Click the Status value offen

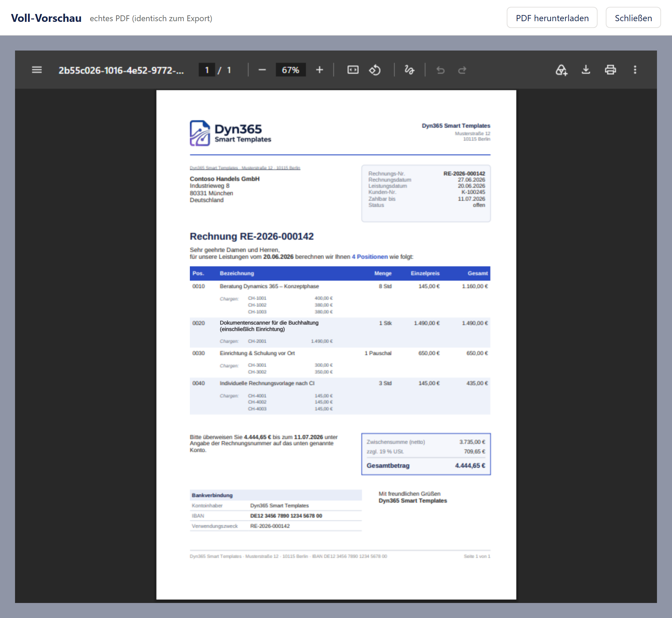coord(479,205)
